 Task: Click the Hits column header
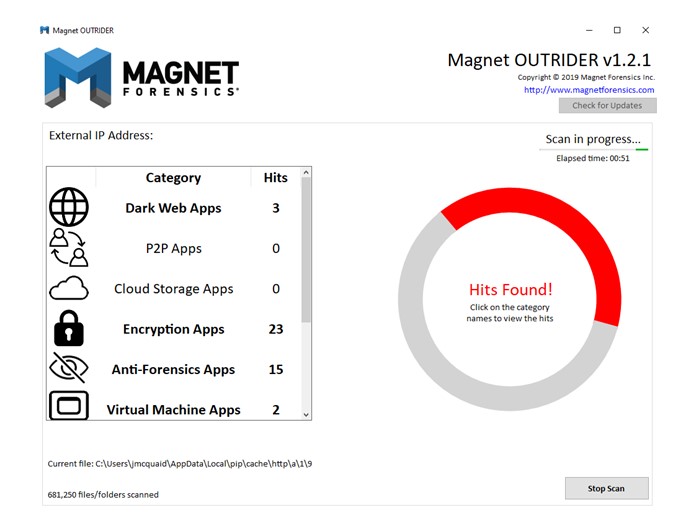(x=276, y=177)
